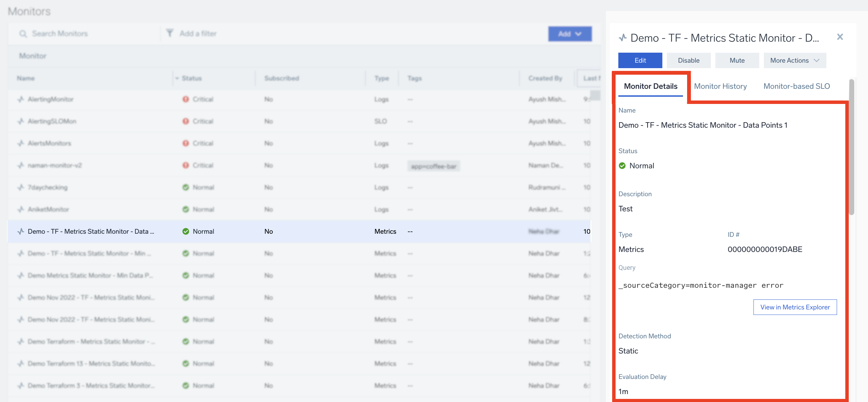Sort the table by the Status column
The height and width of the screenshot is (402, 868).
click(191, 78)
